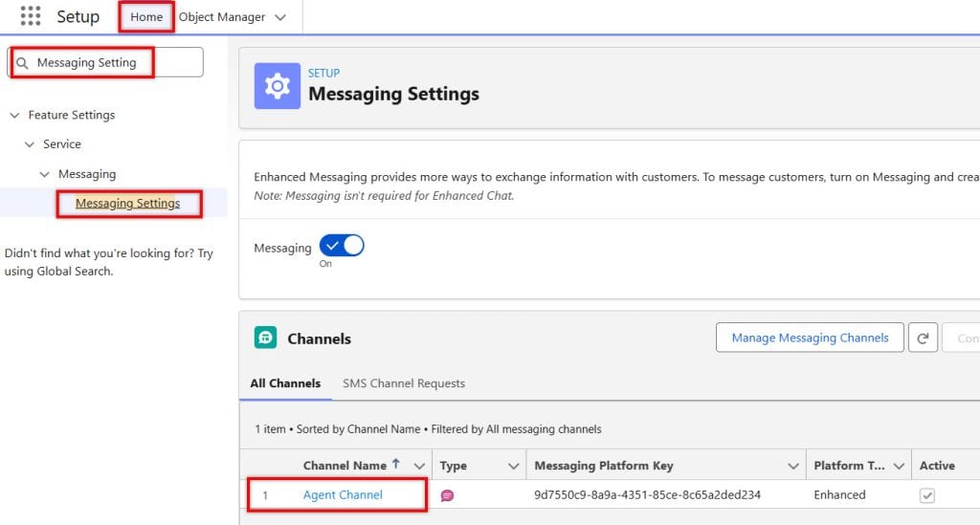This screenshot has width=980, height=525.
Task: Click the chat type icon for Agent Channel
Action: [447, 495]
